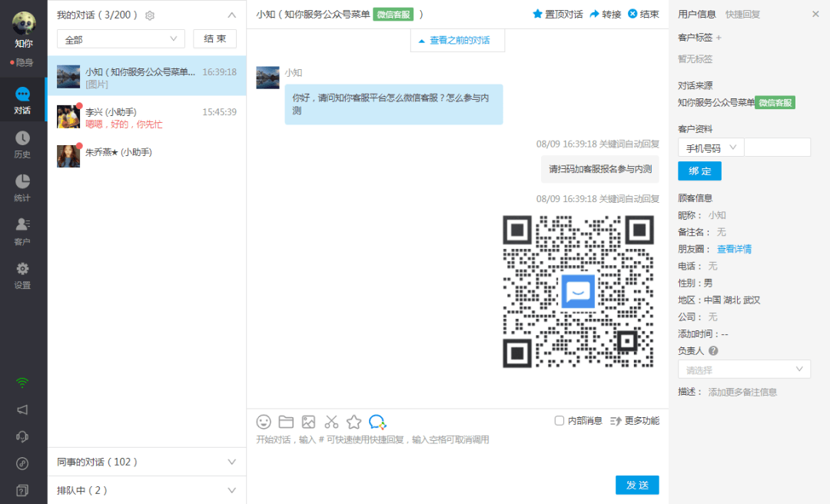Screen dimensions: 830x504
Task: Click the 结束 button beside the filter
Action: 214,39
